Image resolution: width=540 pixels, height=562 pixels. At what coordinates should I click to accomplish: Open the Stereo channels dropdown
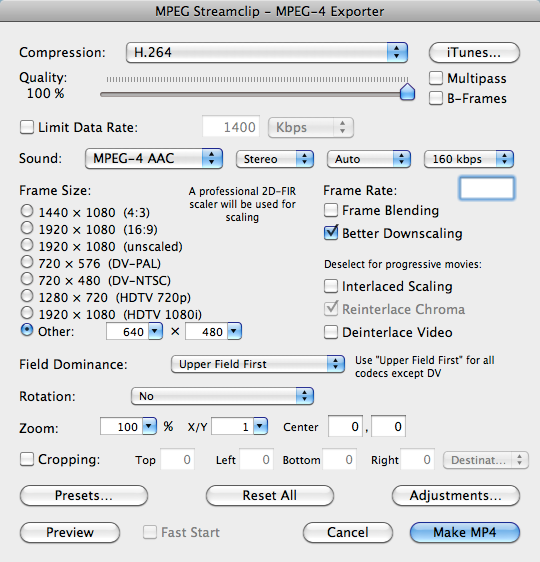pyautogui.click(x=275, y=159)
